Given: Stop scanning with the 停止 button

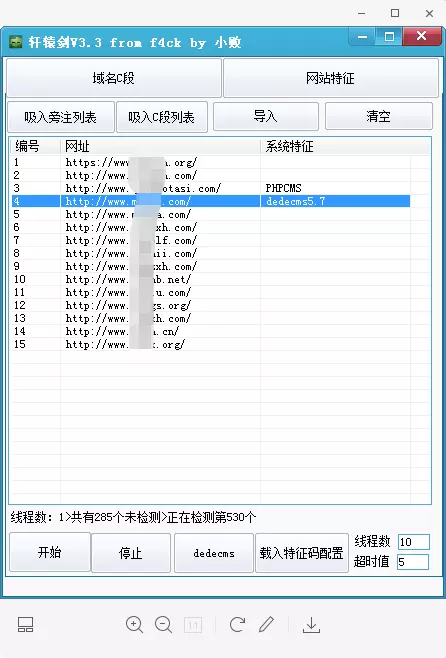Looking at the screenshot, I should click(x=130, y=553).
